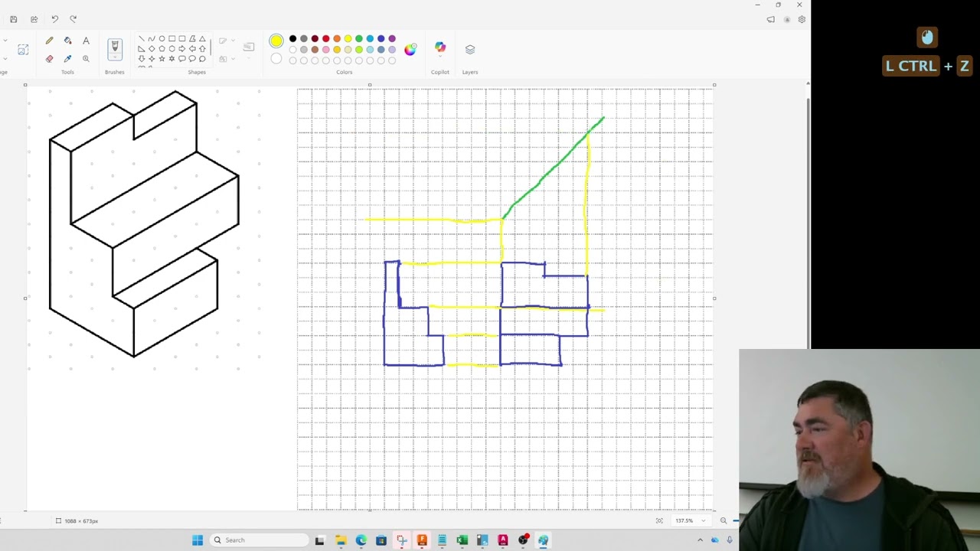Click the Share icon

[34, 19]
